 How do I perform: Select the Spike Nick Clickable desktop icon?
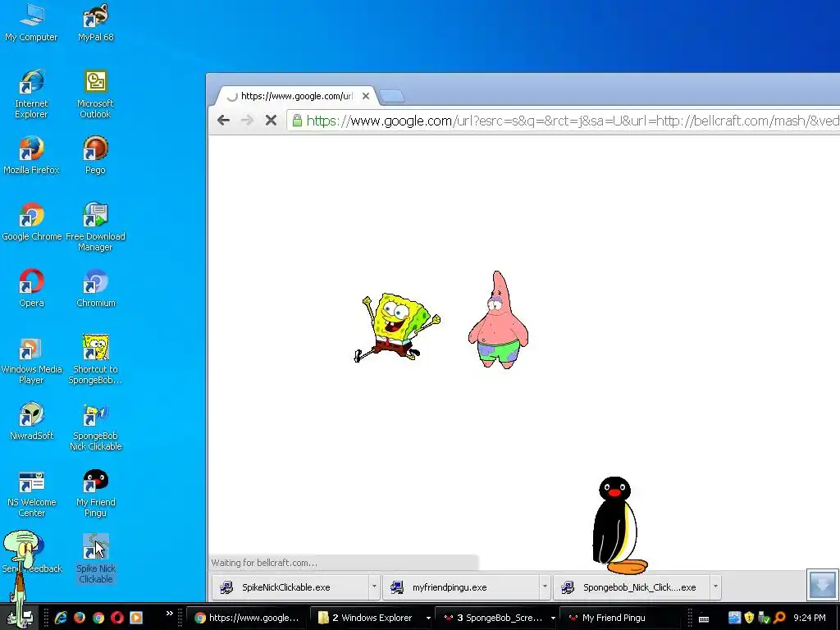click(x=95, y=558)
